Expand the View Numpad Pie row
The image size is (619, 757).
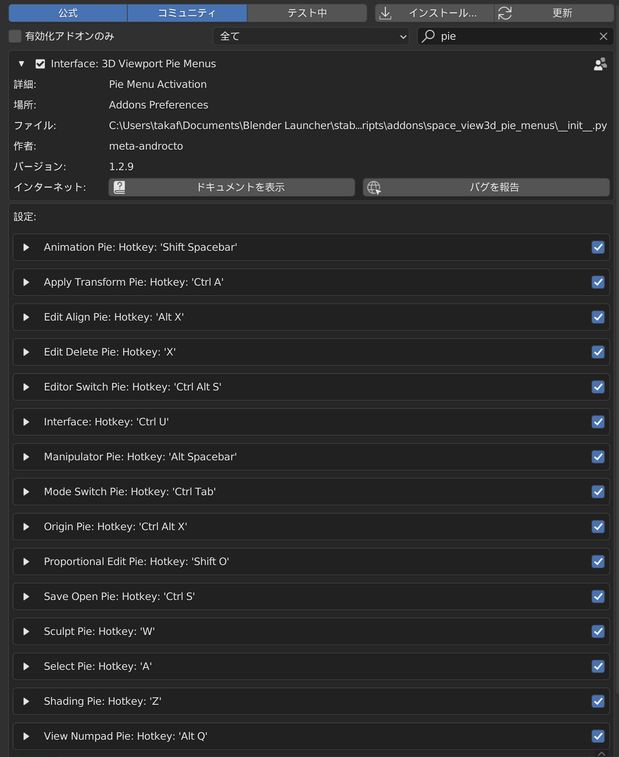coord(26,736)
